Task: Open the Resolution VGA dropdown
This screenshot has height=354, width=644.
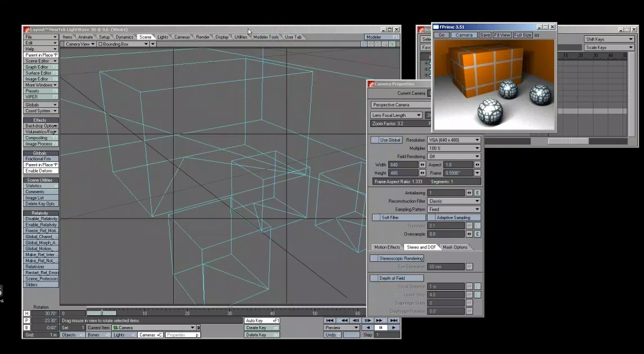Action: (x=454, y=140)
